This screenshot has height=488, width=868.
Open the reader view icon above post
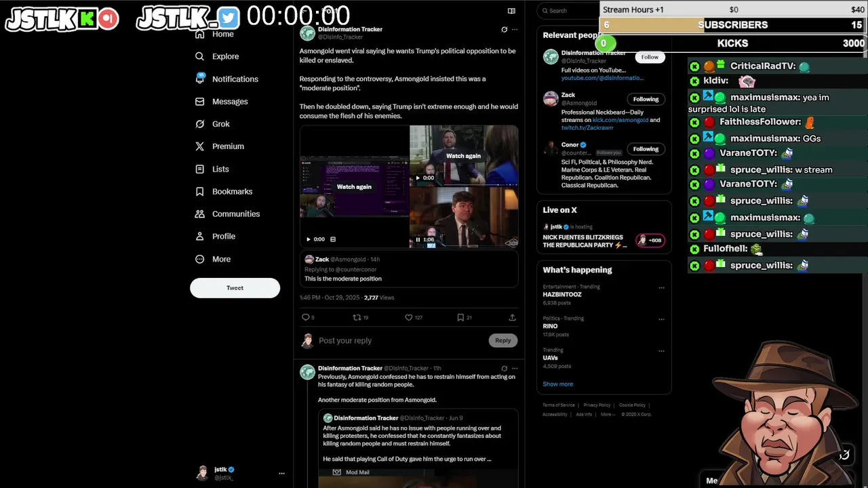pyautogui.click(x=511, y=11)
